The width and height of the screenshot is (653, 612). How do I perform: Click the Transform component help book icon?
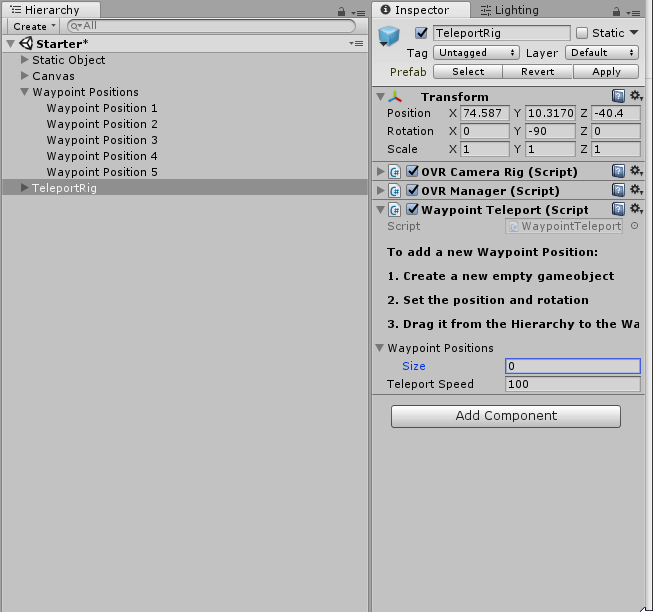(x=618, y=97)
